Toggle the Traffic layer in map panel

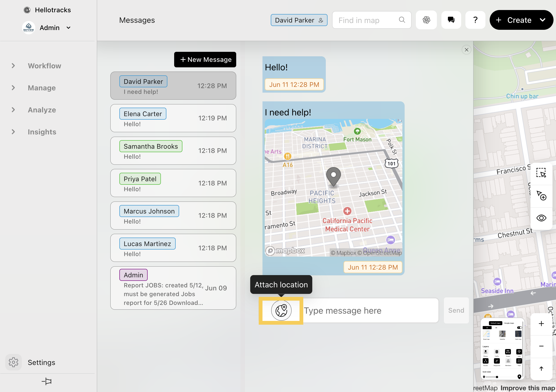497,352
